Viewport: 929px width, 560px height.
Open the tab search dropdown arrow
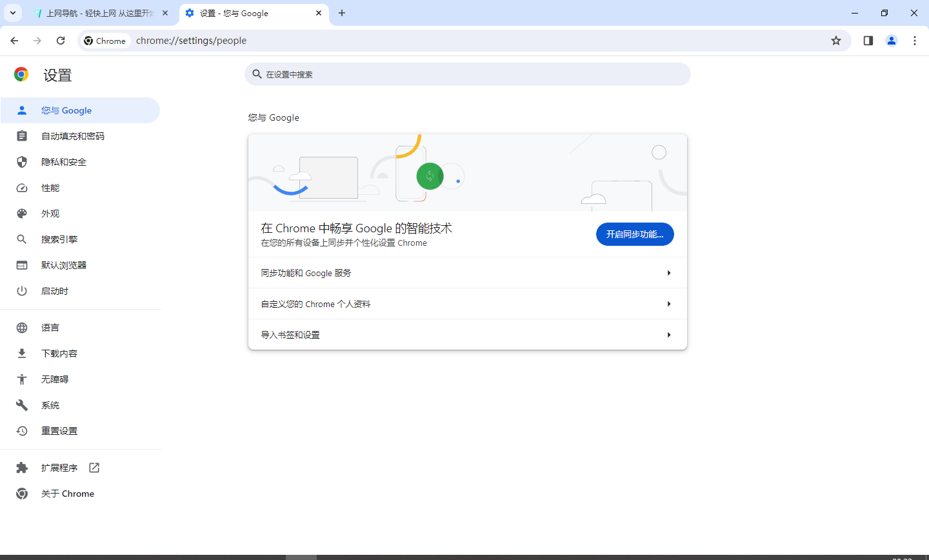tap(12, 13)
